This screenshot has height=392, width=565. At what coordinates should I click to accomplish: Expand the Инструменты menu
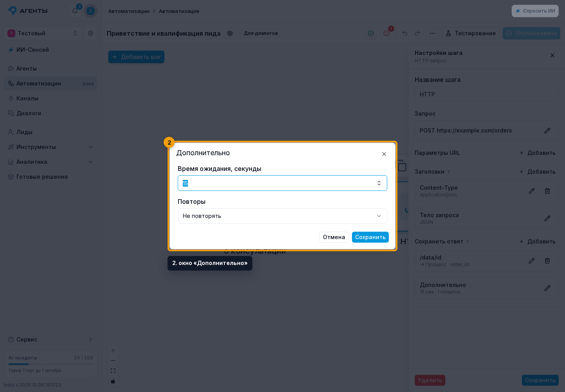click(x=51, y=147)
